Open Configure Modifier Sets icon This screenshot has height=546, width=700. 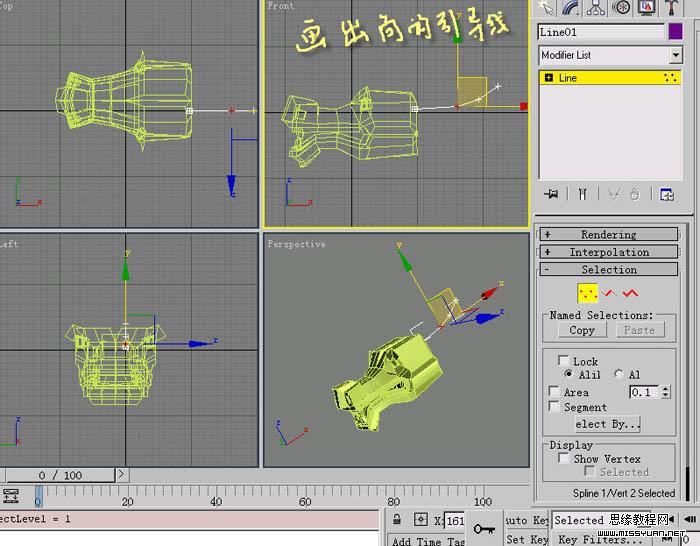(x=667, y=195)
